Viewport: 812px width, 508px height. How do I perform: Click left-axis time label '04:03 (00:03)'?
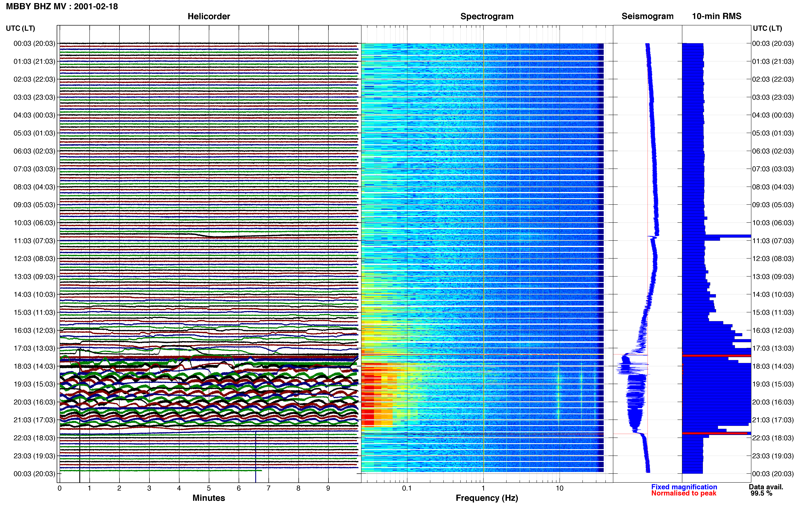coord(34,115)
